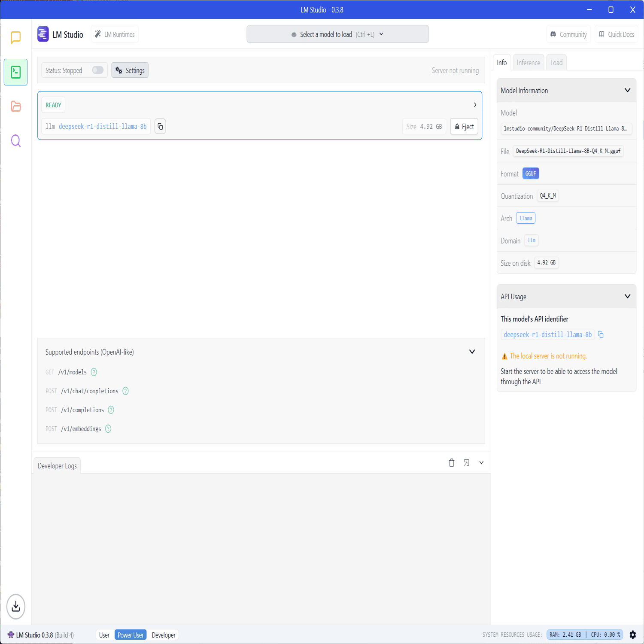Screen dimensions: 644x644
Task: Click the Size on disk 4.92 GB value
Action: (546, 263)
